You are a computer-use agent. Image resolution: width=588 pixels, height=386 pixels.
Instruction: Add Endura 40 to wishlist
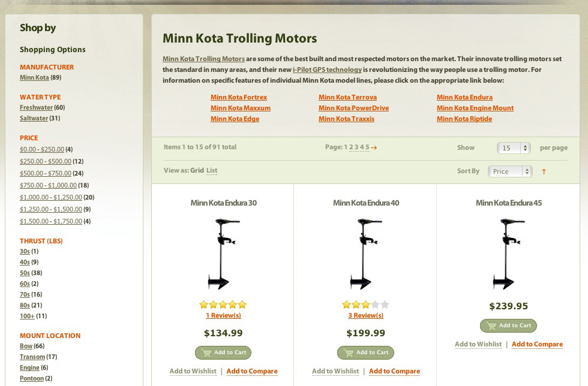tap(335, 371)
